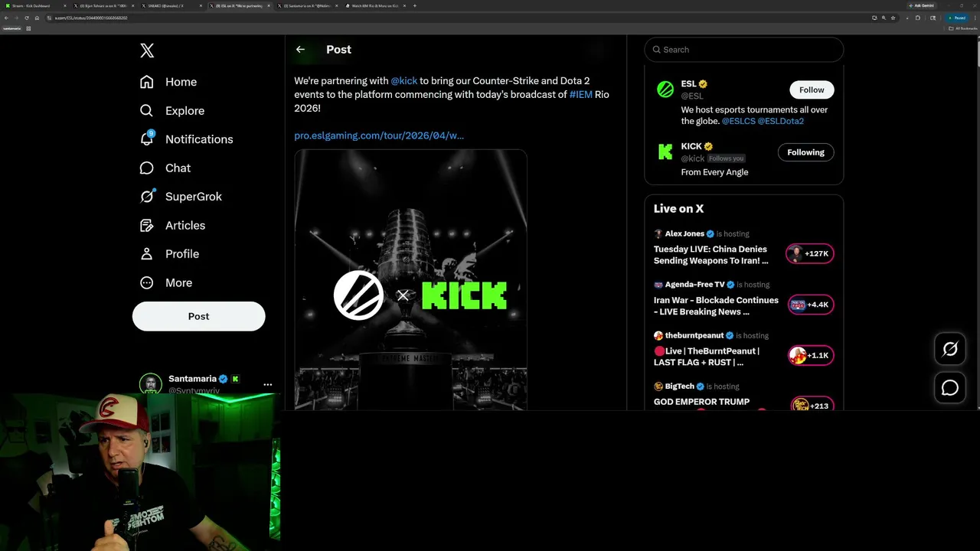Open the santamaria bookmark chip
980x551 pixels.
[x=11, y=28]
